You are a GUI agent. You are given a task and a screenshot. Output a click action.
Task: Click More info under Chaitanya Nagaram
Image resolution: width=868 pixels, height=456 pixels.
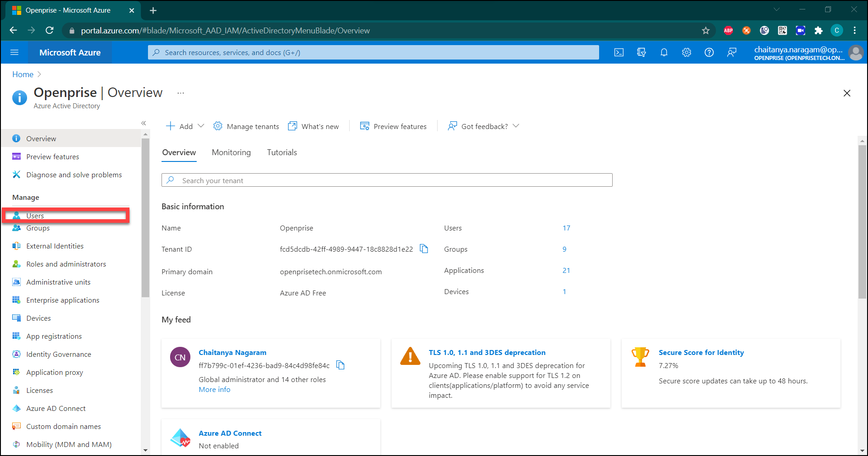point(214,390)
